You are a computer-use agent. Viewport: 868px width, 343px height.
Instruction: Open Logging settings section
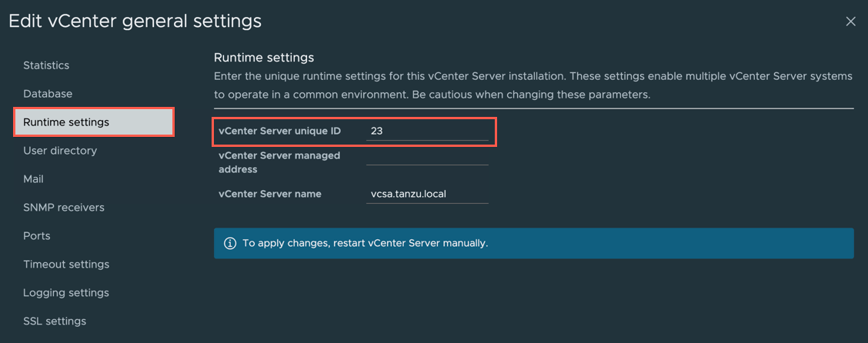coord(66,293)
